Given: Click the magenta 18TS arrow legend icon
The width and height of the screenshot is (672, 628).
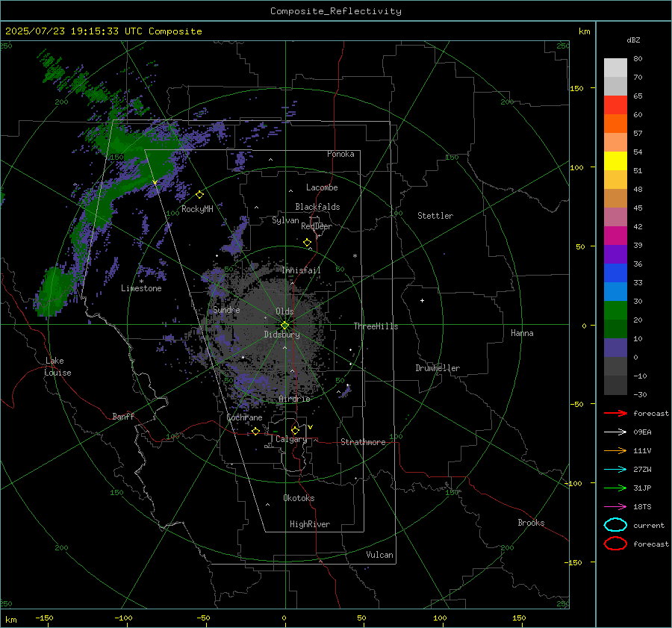Looking at the screenshot, I should tap(615, 507).
